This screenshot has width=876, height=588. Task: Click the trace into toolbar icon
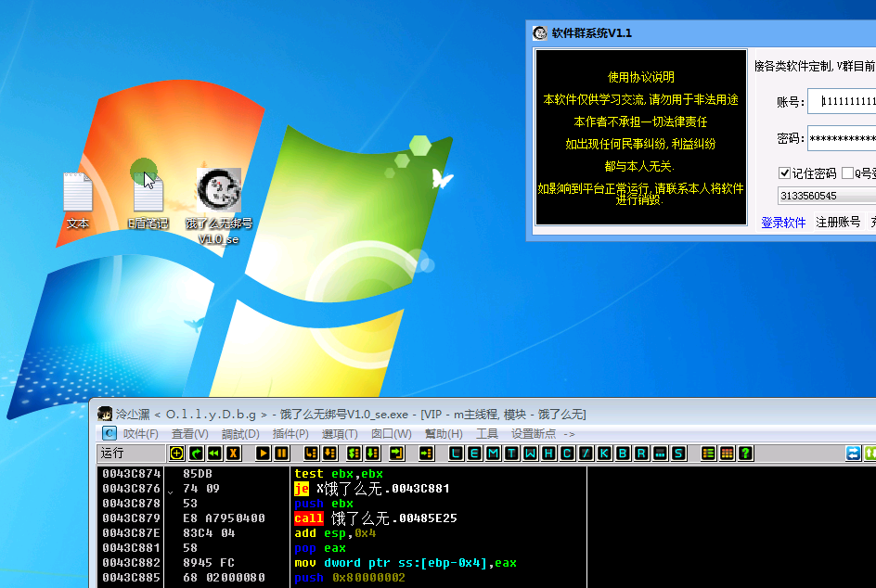pos(354,454)
